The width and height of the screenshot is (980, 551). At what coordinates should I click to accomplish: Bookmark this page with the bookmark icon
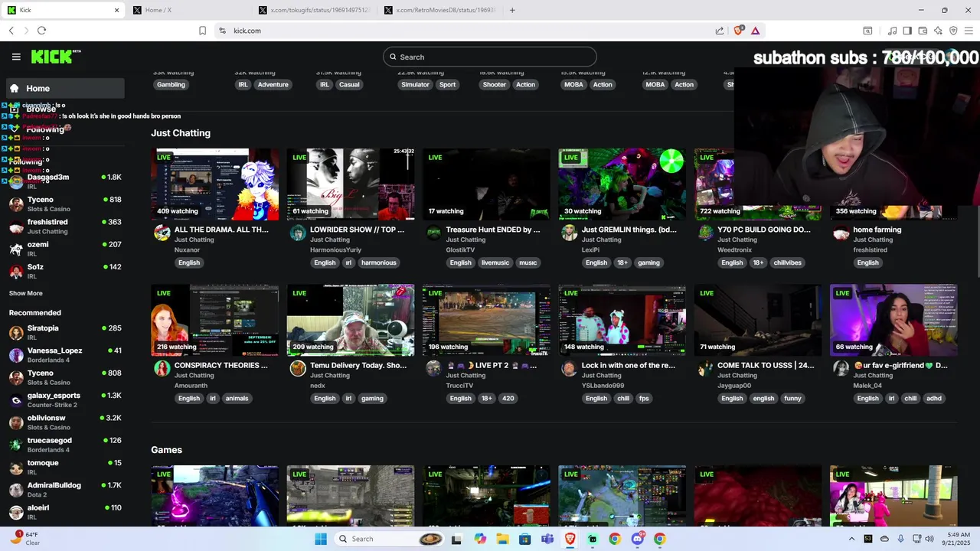pyautogui.click(x=202, y=31)
